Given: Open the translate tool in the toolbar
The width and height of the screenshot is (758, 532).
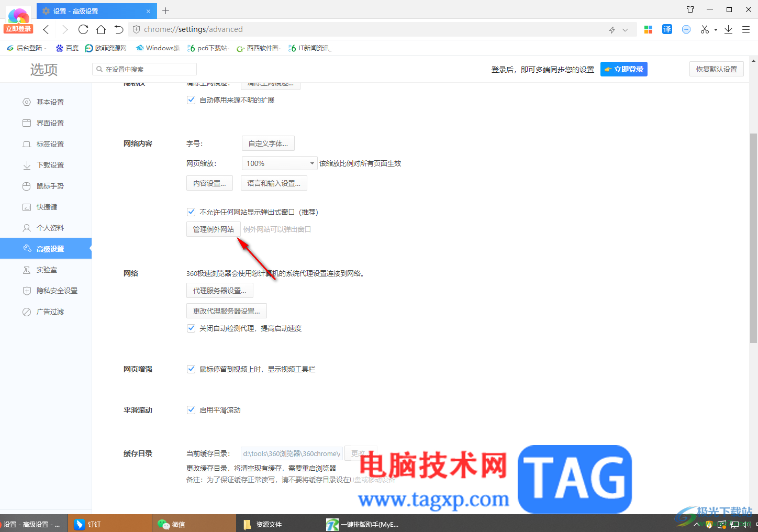Looking at the screenshot, I should 667,29.
